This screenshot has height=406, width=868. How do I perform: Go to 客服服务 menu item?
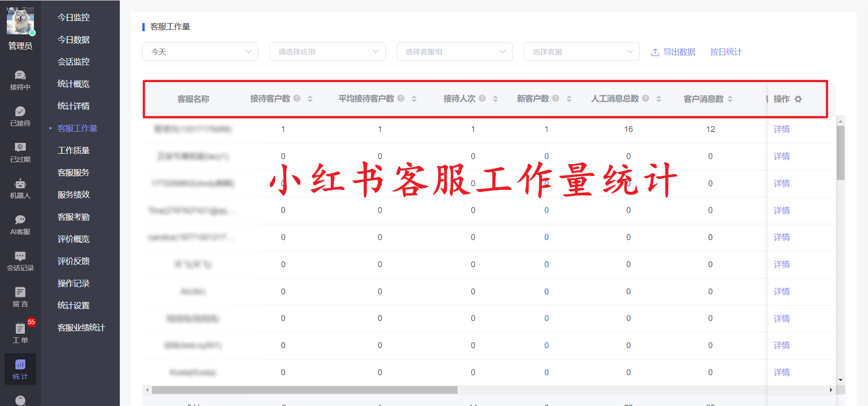[x=74, y=173]
